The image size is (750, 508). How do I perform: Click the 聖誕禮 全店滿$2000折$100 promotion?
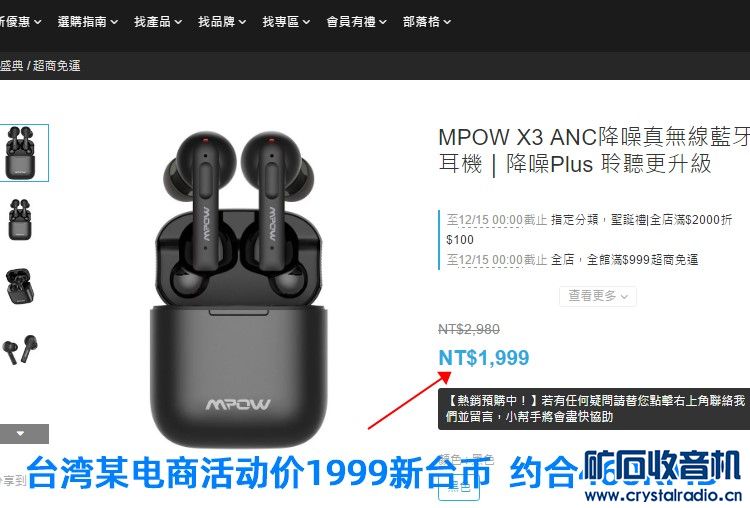point(589,229)
